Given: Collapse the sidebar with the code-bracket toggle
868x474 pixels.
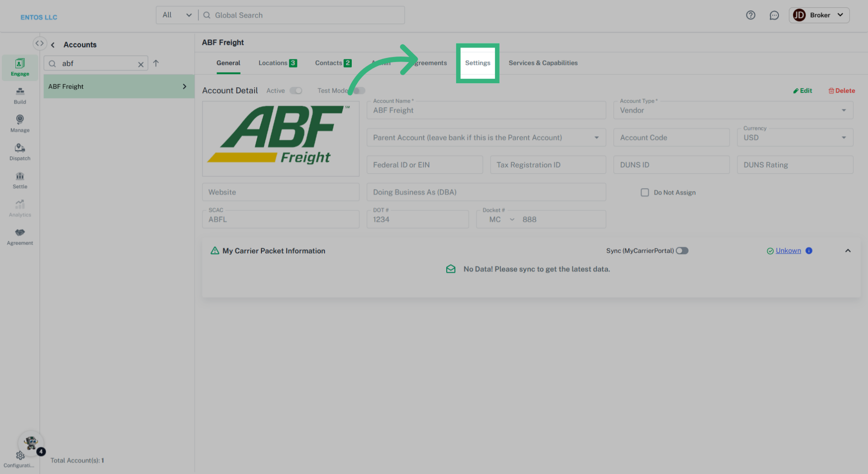Looking at the screenshot, I should coord(40,43).
